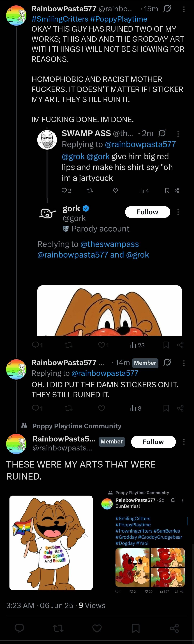The height and width of the screenshot is (644, 194).
Task: Repost using the bottom retweet icon
Action: [58, 628]
